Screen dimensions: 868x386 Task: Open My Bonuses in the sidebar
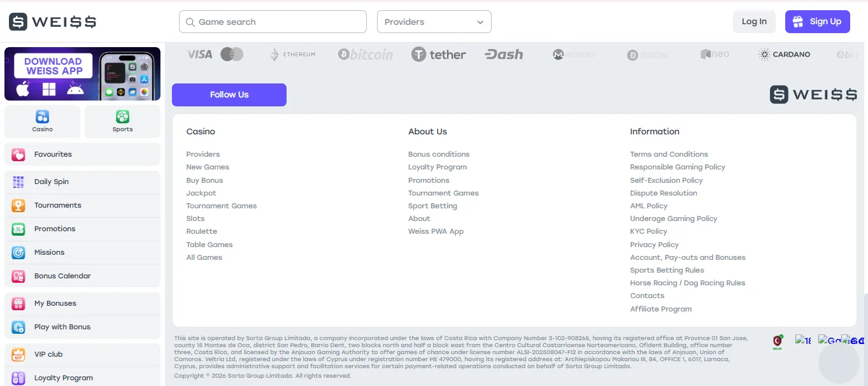point(82,303)
